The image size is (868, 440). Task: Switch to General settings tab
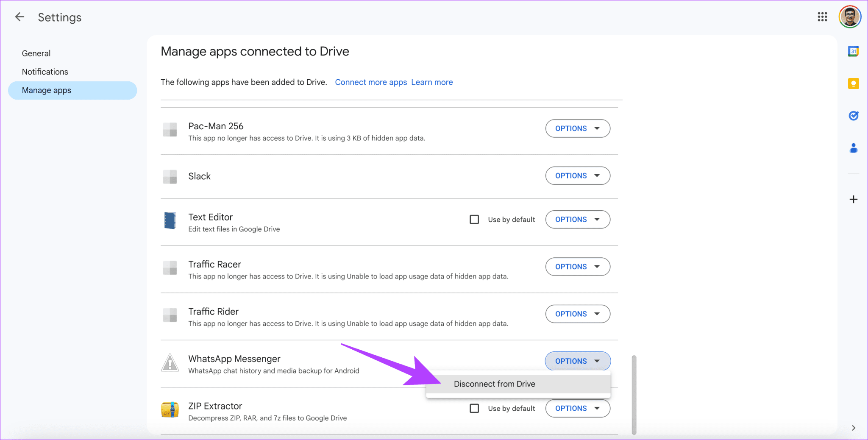pyautogui.click(x=36, y=53)
